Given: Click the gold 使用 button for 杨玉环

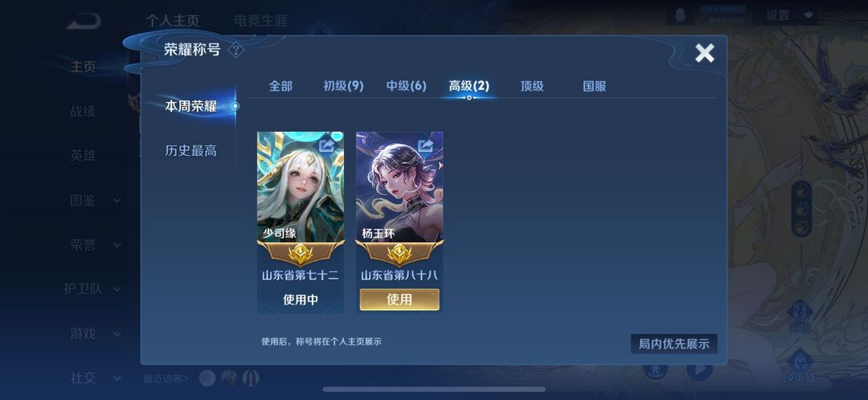Looking at the screenshot, I should 399,300.
